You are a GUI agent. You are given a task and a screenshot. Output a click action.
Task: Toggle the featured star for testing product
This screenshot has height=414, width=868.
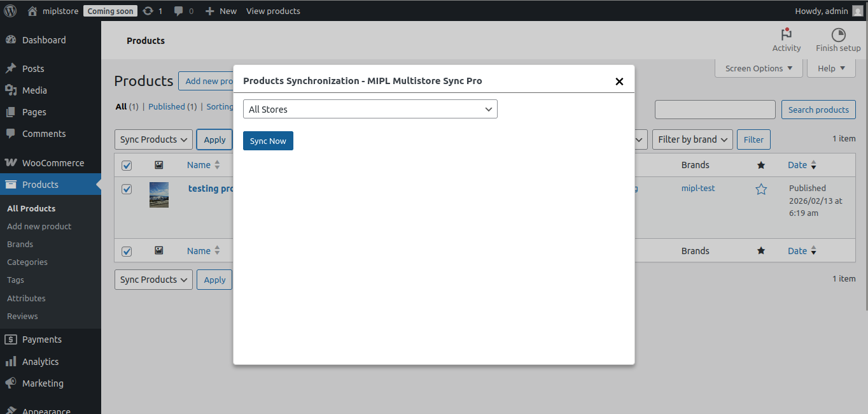[x=761, y=189]
